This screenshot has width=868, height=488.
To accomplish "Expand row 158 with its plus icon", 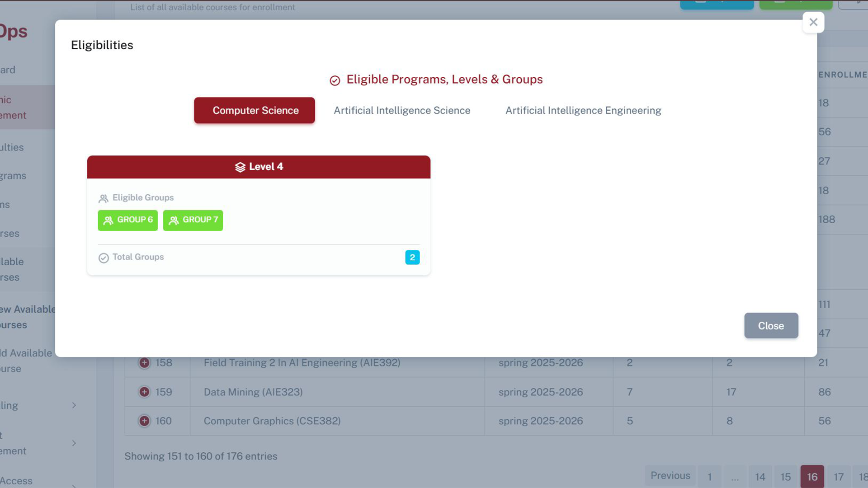I will point(144,362).
